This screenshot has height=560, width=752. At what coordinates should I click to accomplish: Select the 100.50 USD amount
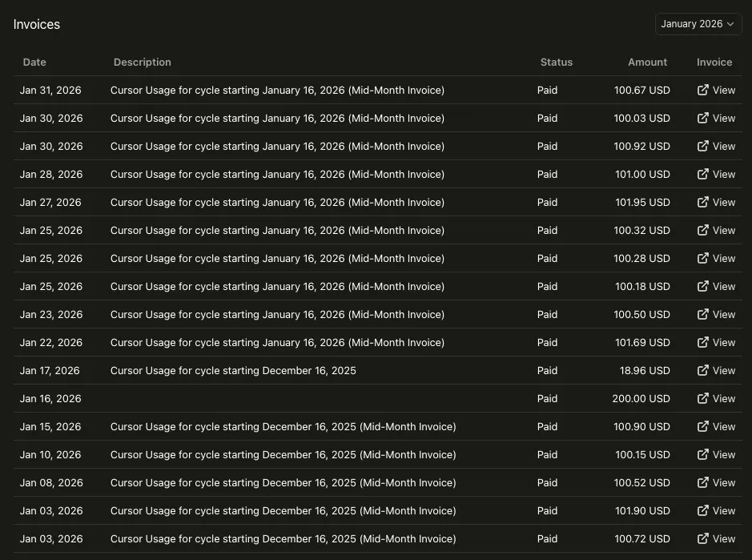tap(642, 315)
